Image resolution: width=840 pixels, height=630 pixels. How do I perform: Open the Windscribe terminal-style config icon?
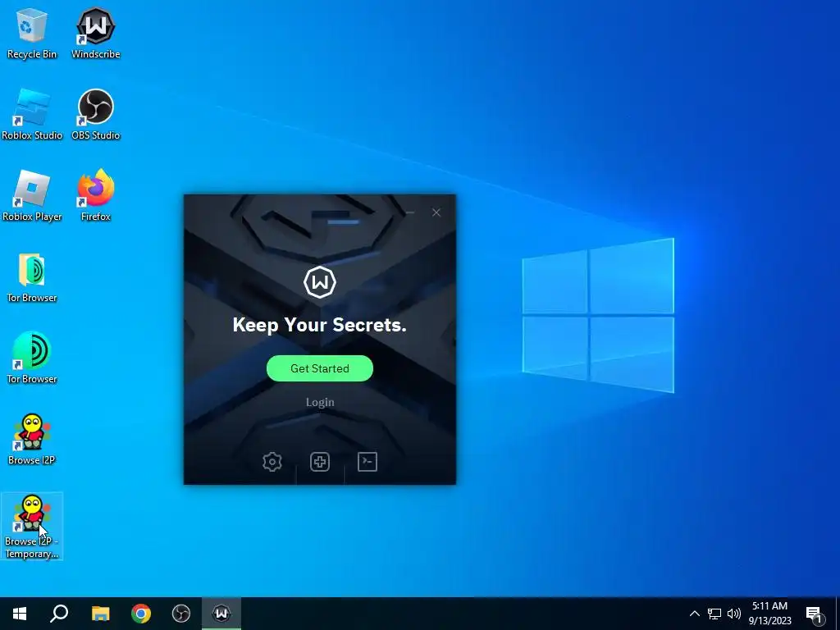pos(367,462)
